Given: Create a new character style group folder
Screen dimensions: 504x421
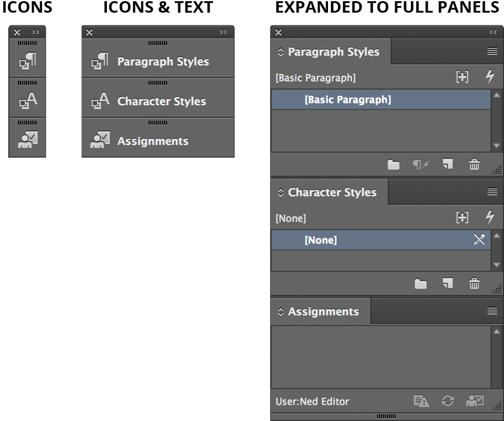Looking at the screenshot, I should (x=420, y=283).
